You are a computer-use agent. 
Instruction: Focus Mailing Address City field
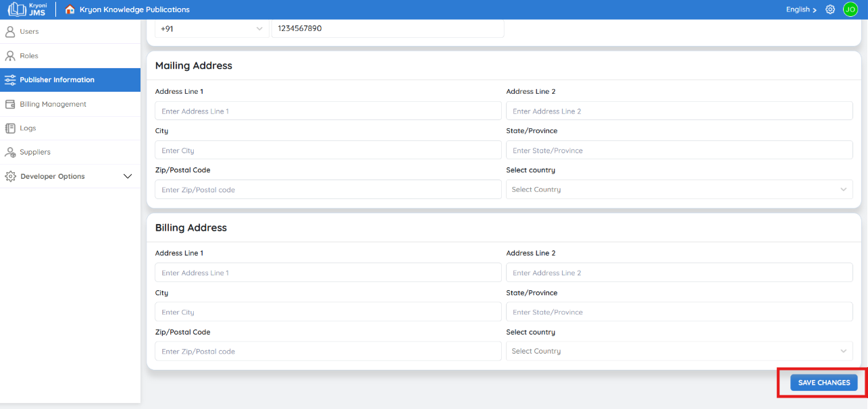[328, 151]
